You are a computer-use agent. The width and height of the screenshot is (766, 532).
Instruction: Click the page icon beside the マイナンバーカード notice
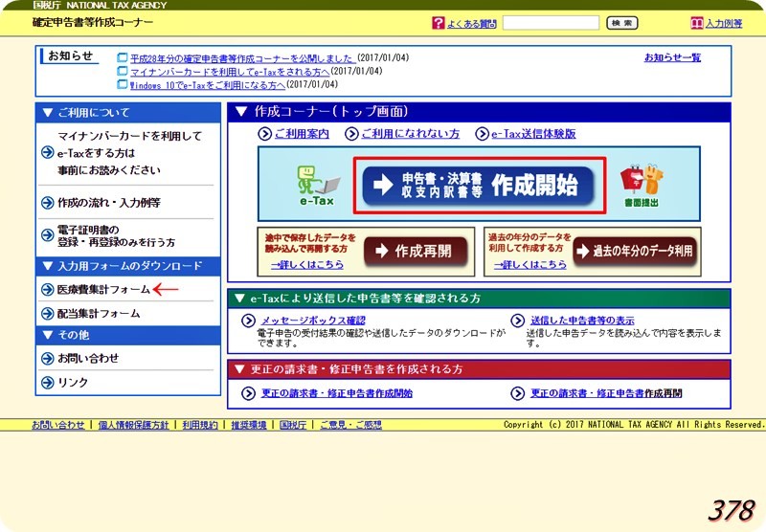click(x=123, y=71)
